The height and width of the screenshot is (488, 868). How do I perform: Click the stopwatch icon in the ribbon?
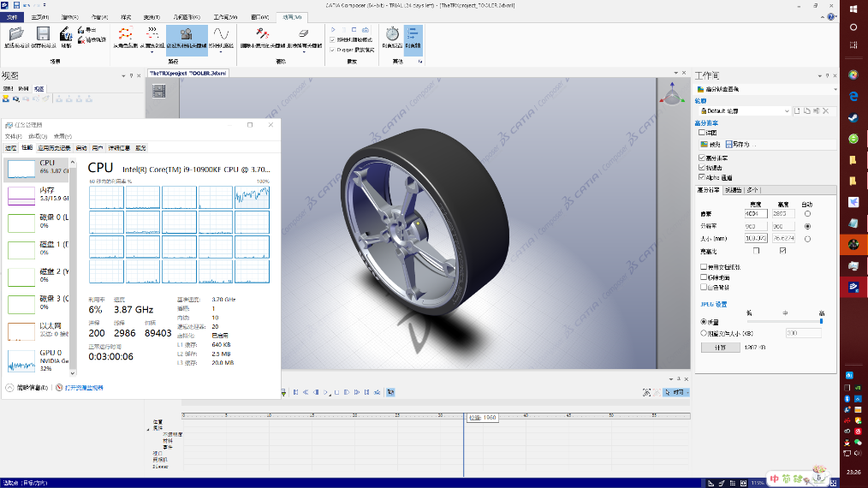tap(392, 33)
